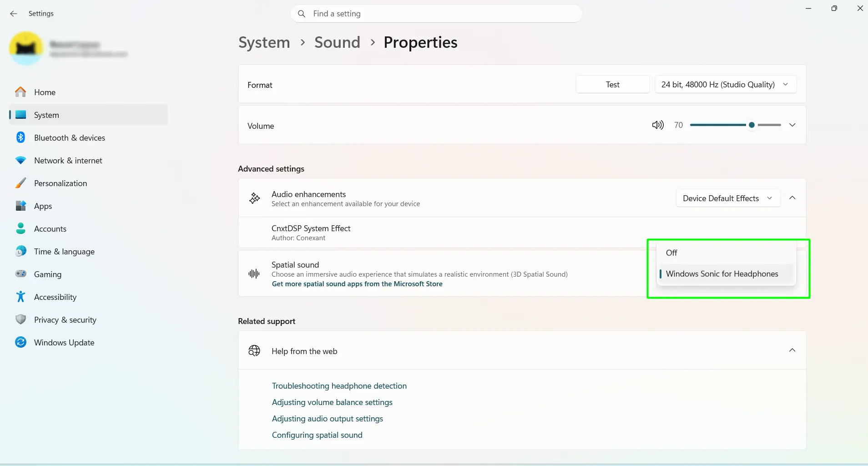Click the Bluetooth icon in sidebar
Image resolution: width=868 pixels, height=466 pixels.
click(x=20, y=137)
